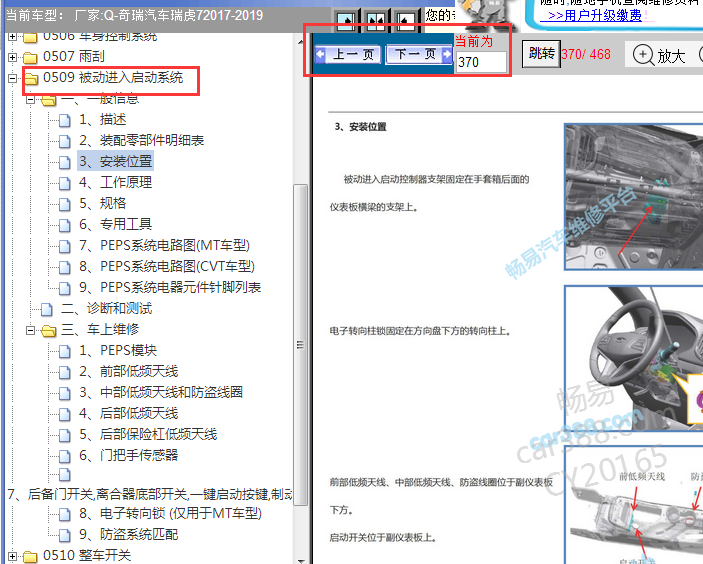
Task: Open 1、描述 page
Action: pyautogui.click(x=103, y=120)
